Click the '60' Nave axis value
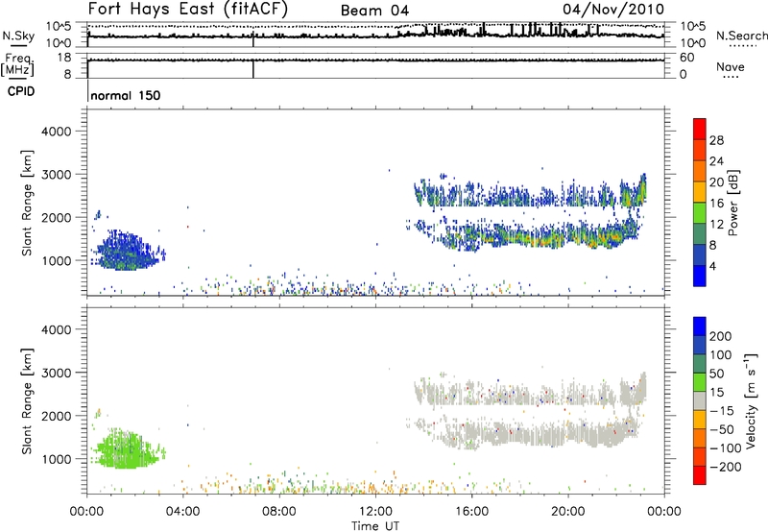Screen dimensions: 768x532 [x=687, y=58]
